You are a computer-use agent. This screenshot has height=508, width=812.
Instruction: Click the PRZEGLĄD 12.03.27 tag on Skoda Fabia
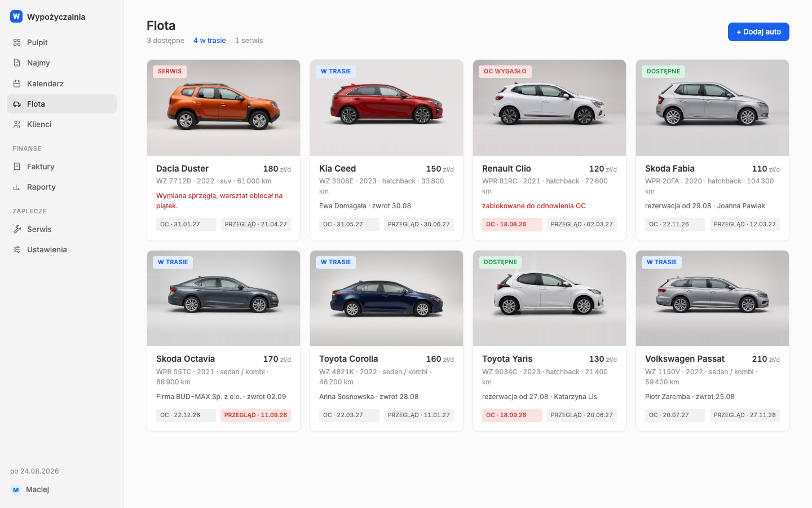(745, 225)
